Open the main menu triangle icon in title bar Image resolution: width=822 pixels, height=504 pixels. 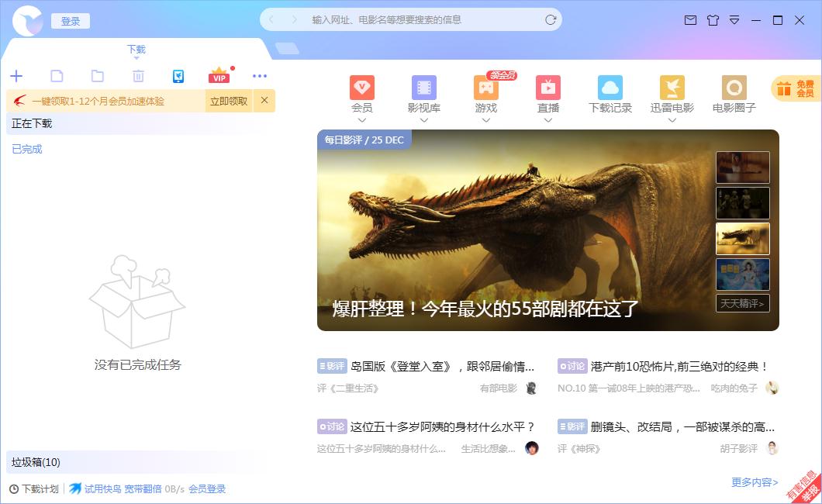(734, 20)
